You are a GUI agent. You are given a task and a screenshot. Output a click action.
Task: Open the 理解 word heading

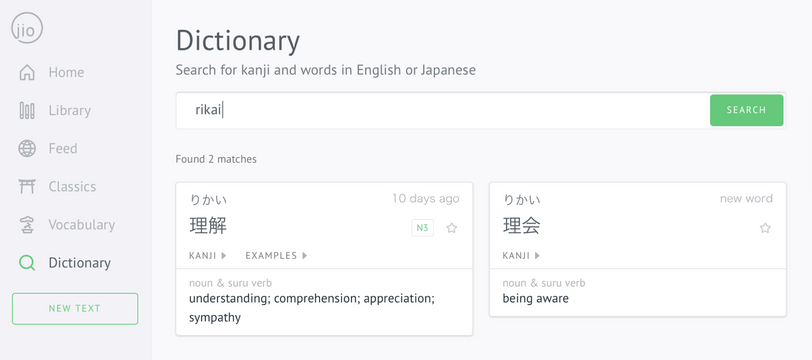(208, 226)
